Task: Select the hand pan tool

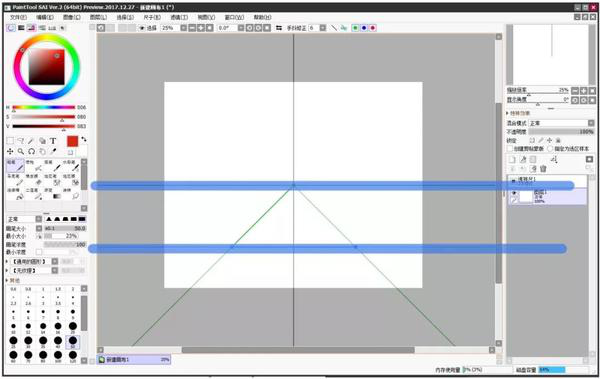Action: point(42,152)
